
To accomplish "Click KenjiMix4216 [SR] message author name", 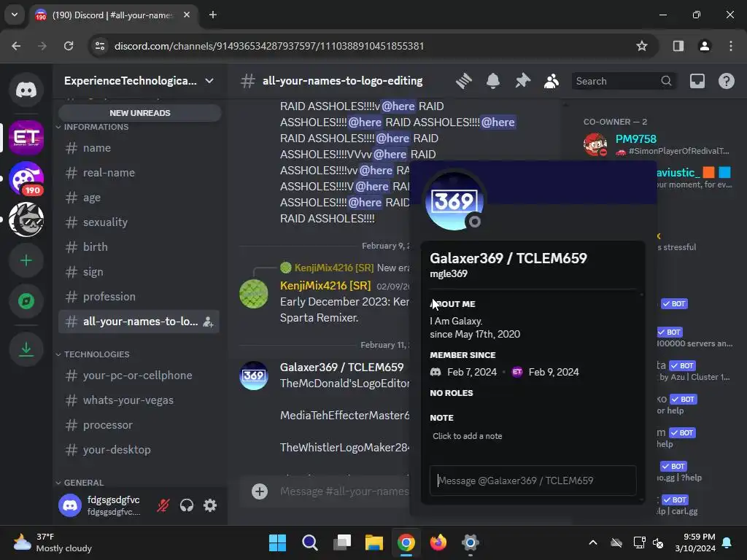I will [x=325, y=286].
